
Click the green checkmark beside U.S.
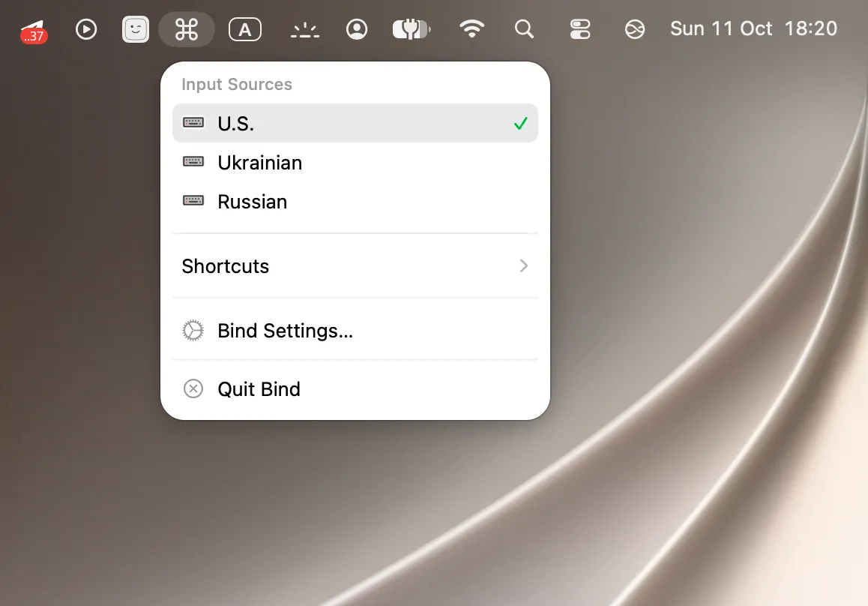tap(520, 123)
